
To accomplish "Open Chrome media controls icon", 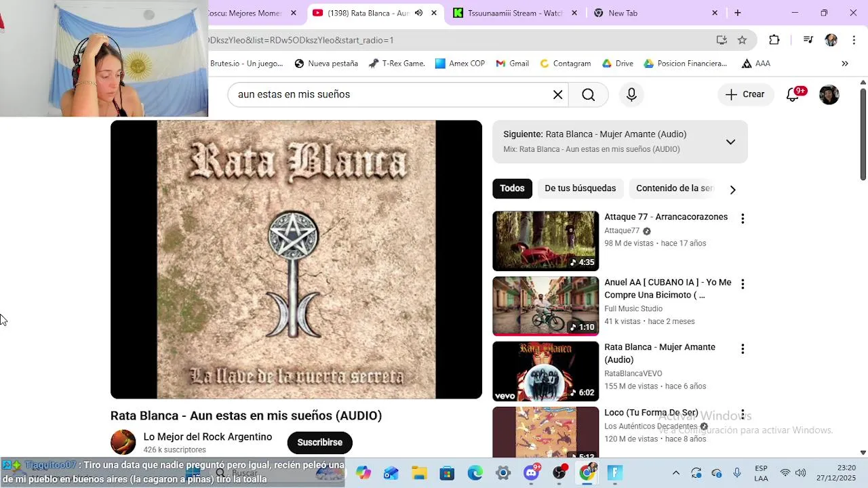I will coord(808,40).
